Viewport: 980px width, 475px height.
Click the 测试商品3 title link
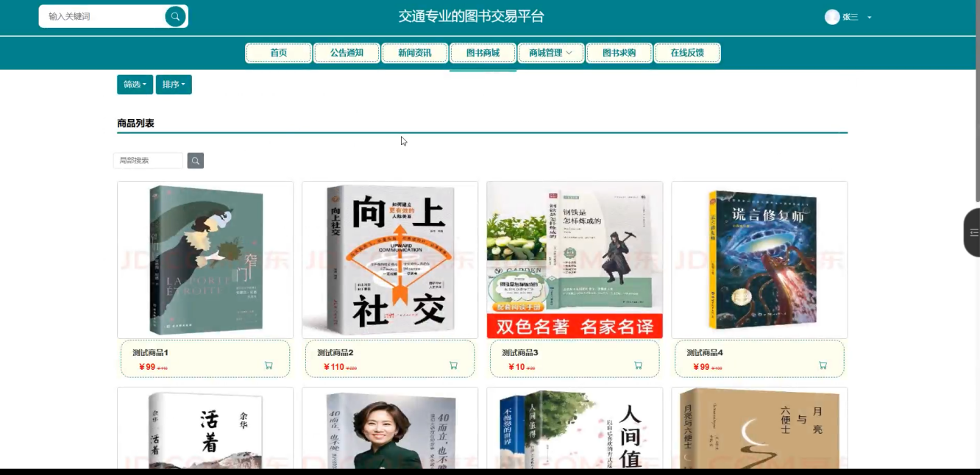(x=520, y=353)
